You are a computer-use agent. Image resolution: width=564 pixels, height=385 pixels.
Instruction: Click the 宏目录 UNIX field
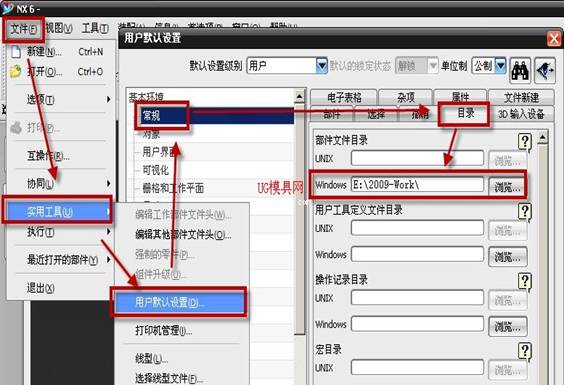coord(417,367)
